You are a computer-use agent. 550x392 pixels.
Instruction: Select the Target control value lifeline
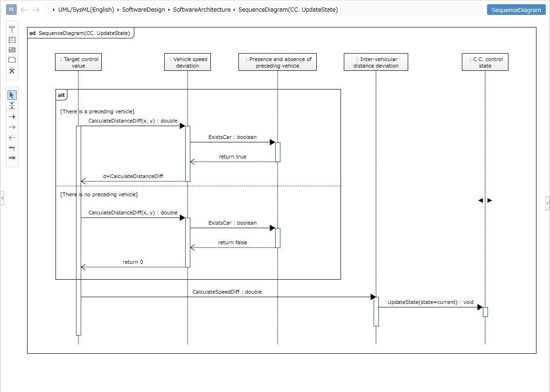(x=78, y=62)
